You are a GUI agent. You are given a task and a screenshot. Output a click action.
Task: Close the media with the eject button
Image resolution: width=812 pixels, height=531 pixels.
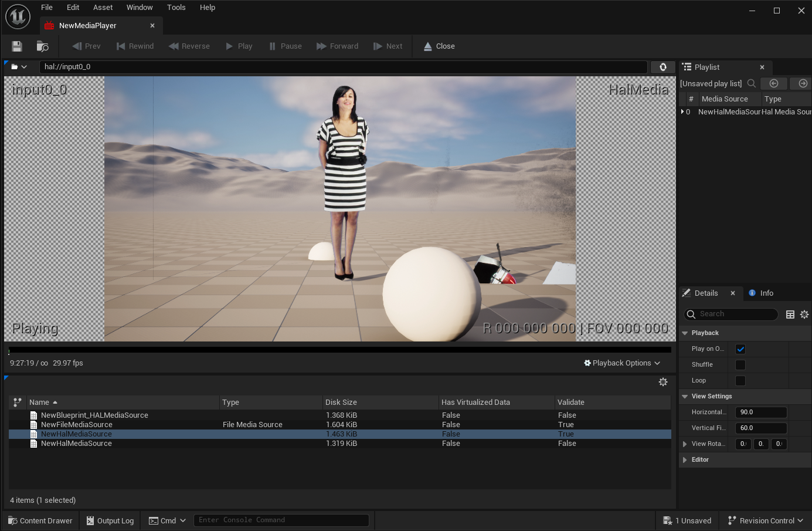(x=439, y=46)
